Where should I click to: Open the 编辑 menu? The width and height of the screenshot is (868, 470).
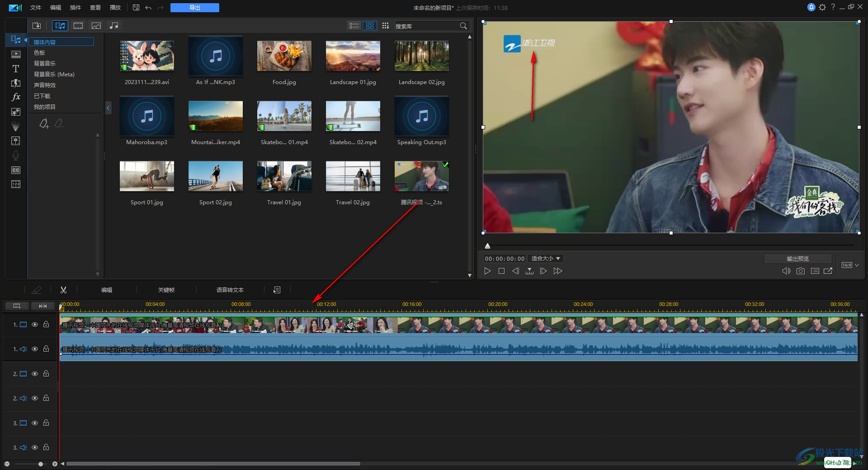tap(56, 8)
